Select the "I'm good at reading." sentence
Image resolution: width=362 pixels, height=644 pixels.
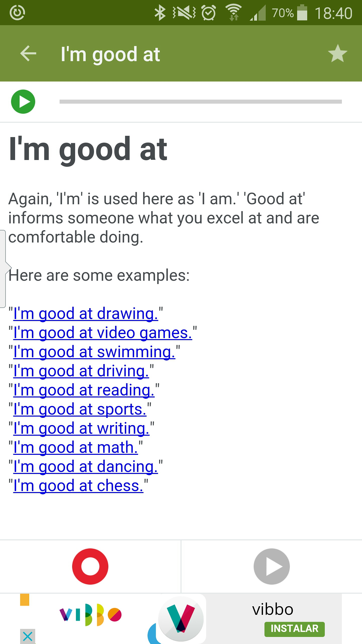(84, 390)
